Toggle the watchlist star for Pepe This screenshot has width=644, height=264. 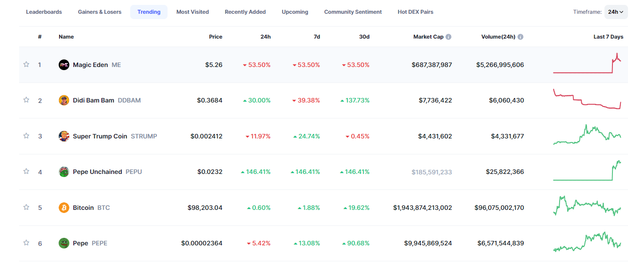26,243
